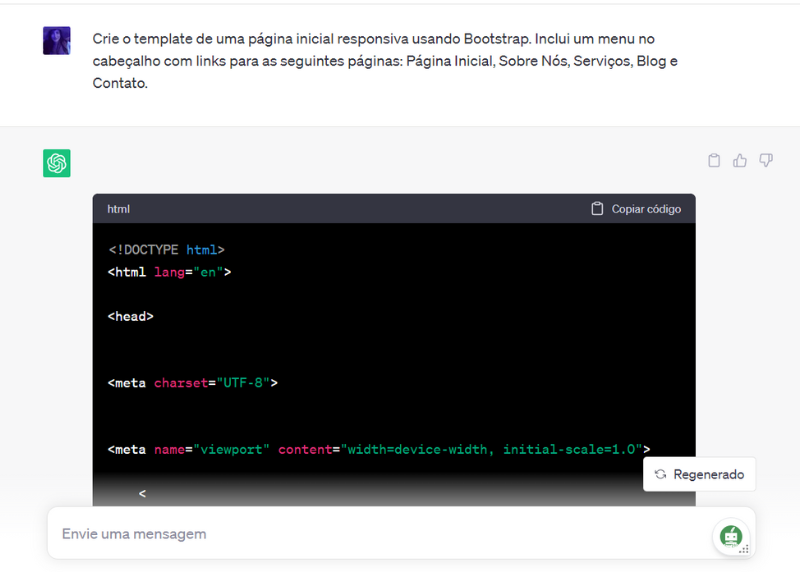Viewport: 800px width, 572px height.
Task: Click the <head> tag in the code
Action: (130, 316)
